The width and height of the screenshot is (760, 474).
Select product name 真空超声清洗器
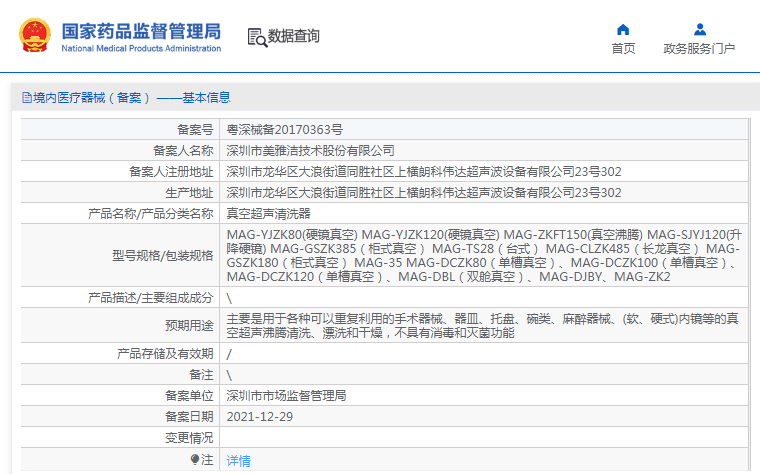[269, 214]
